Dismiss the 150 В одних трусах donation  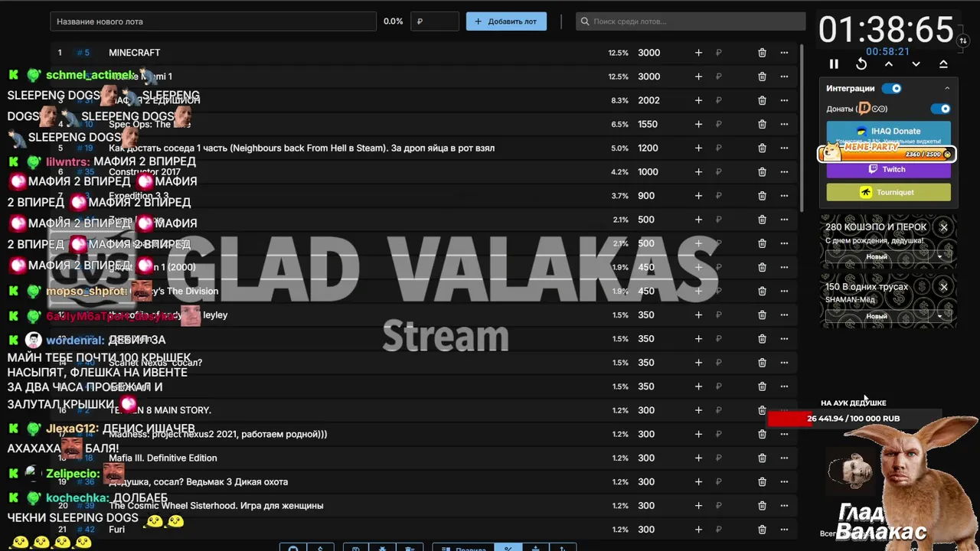tap(943, 287)
